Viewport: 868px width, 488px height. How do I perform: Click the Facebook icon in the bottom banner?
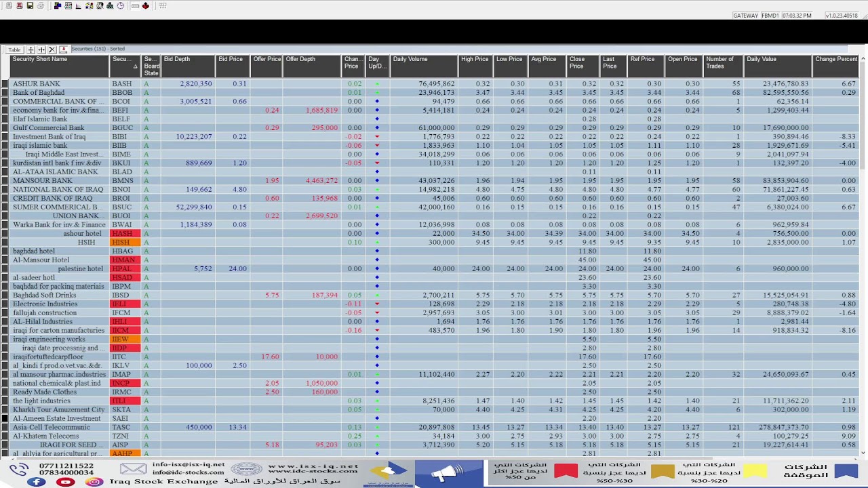pyautogui.click(x=37, y=482)
